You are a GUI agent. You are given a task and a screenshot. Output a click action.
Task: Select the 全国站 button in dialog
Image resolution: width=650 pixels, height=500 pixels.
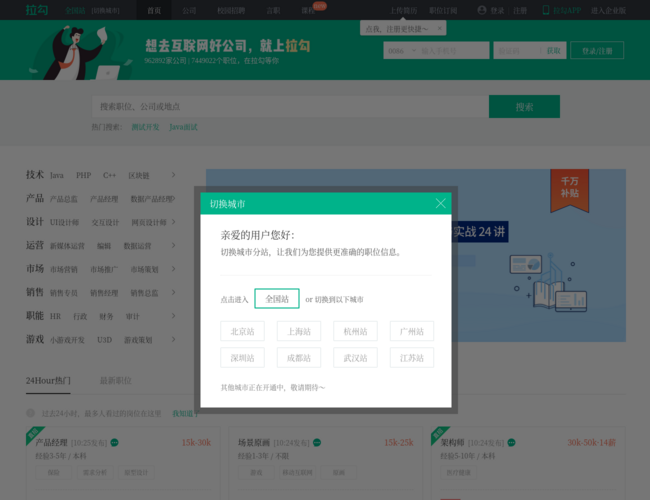click(277, 299)
